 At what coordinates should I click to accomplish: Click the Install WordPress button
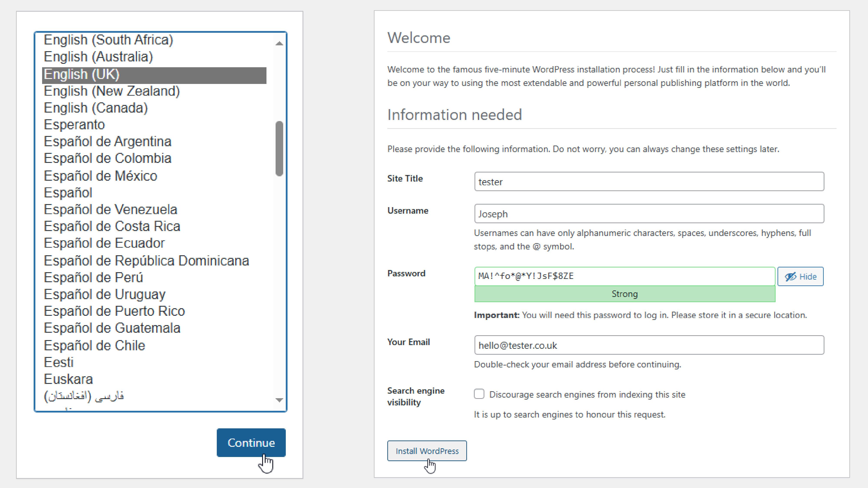tap(427, 451)
